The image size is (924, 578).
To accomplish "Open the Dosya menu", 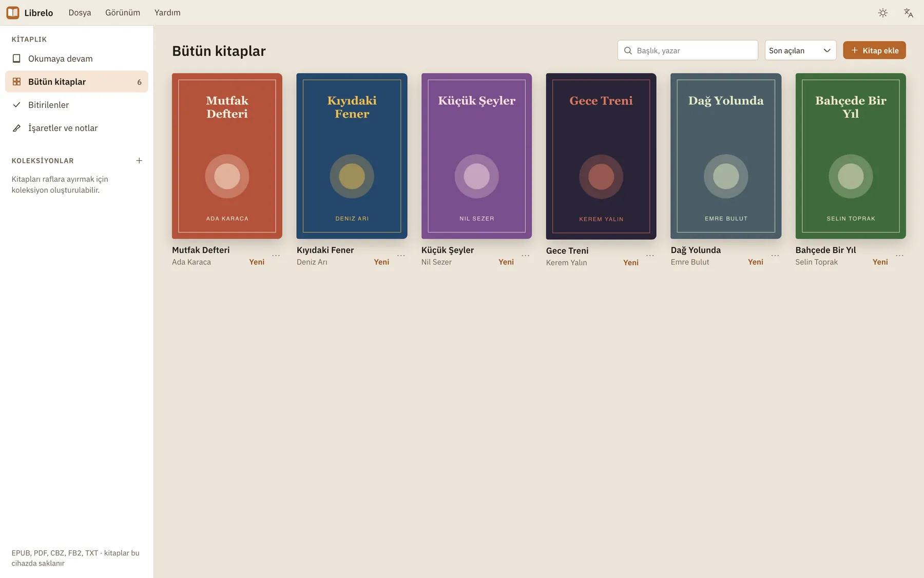I will [x=80, y=13].
